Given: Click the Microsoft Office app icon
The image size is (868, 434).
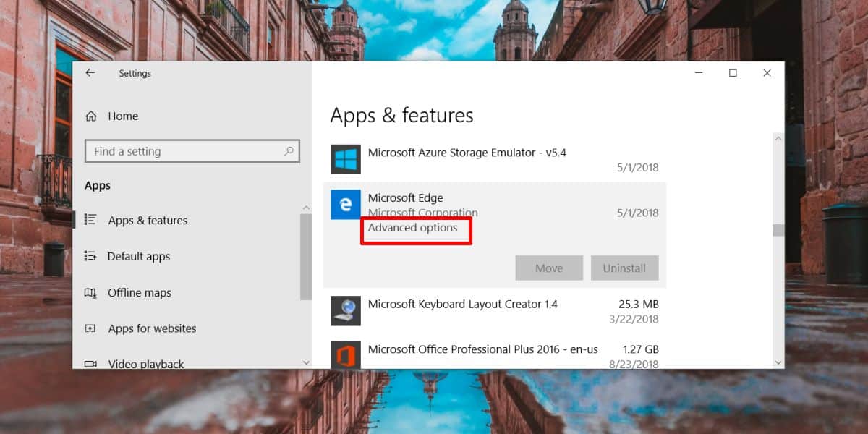Looking at the screenshot, I should [x=345, y=354].
